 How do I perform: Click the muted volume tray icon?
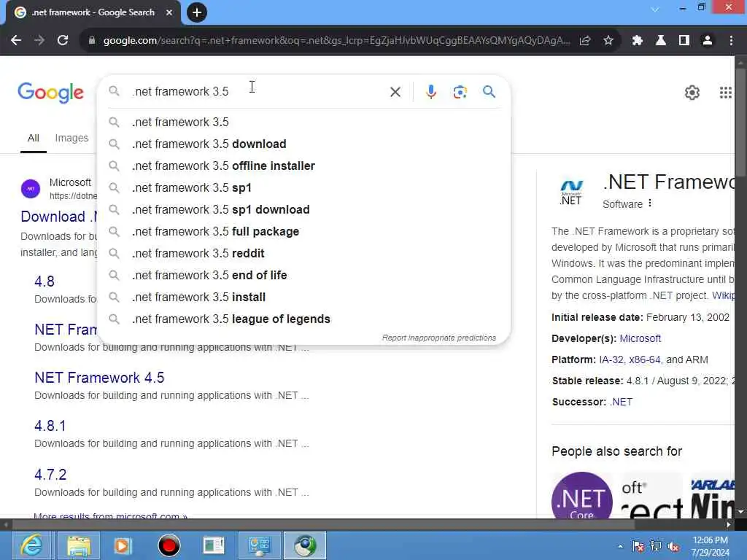673,546
